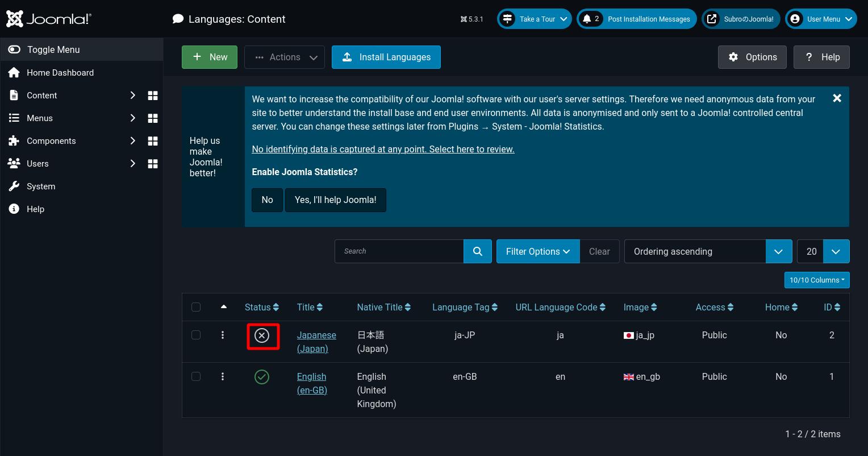The width and height of the screenshot is (868, 456).
Task: Open the Menus dashboard grid icon
Action: (x=153, y=118)
